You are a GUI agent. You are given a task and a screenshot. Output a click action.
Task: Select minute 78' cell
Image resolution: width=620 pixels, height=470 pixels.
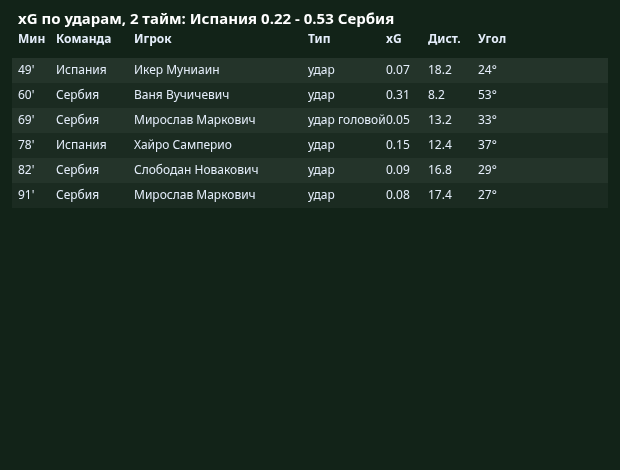[x=26, y=145]
